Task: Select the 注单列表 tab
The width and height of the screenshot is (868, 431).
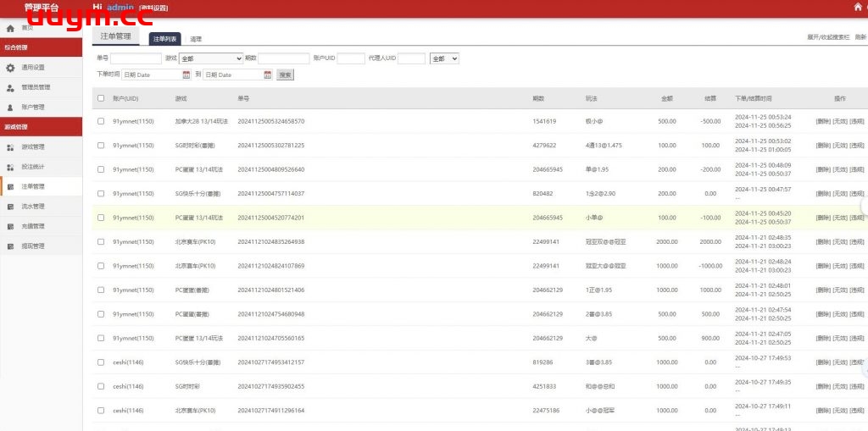Action: (164, 39)
